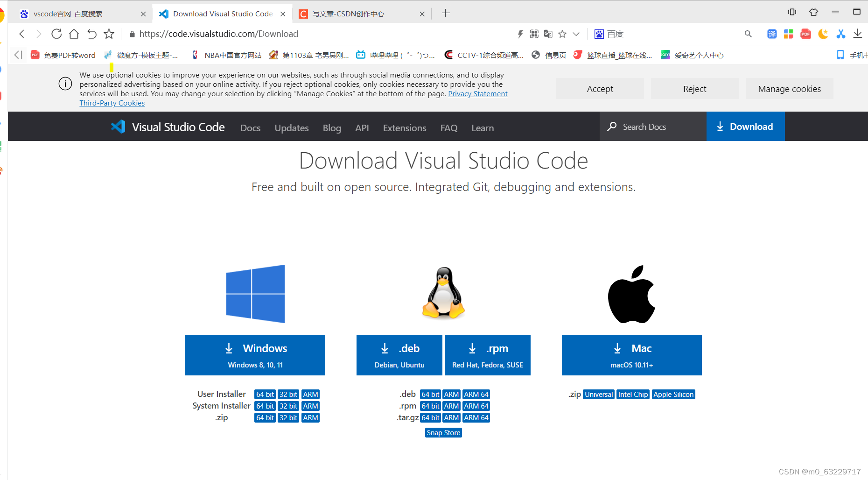Download VS Code for Windows
This screenshot has height=480, width=868.
255,355
